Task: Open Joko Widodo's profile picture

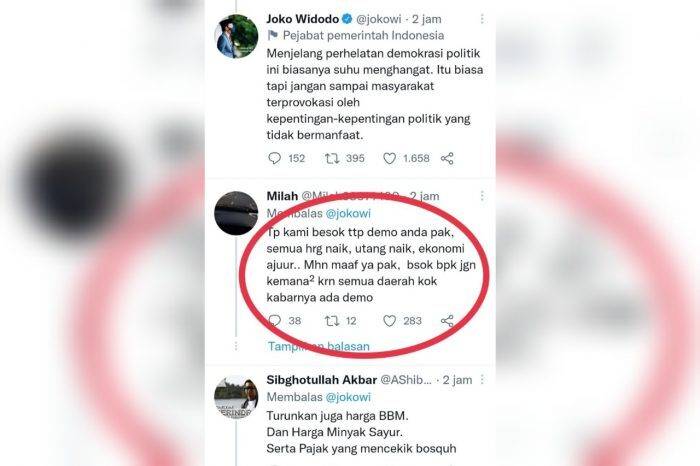Action: point(236,36)
